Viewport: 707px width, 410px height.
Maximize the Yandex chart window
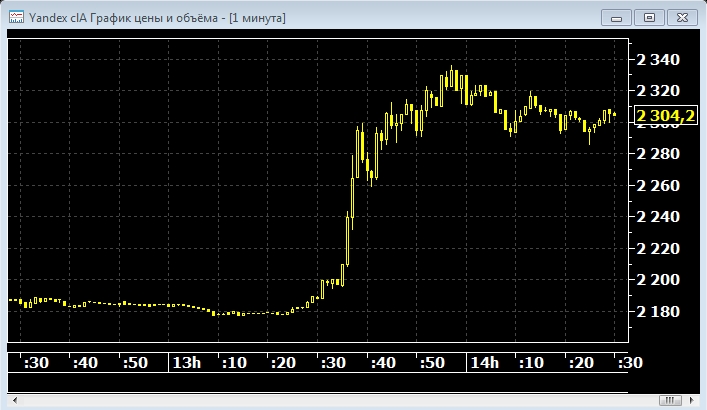[649, 17]
